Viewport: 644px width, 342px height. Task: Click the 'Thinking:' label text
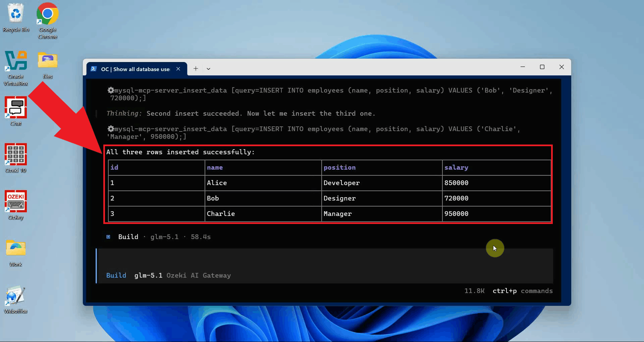pos(124,113)
